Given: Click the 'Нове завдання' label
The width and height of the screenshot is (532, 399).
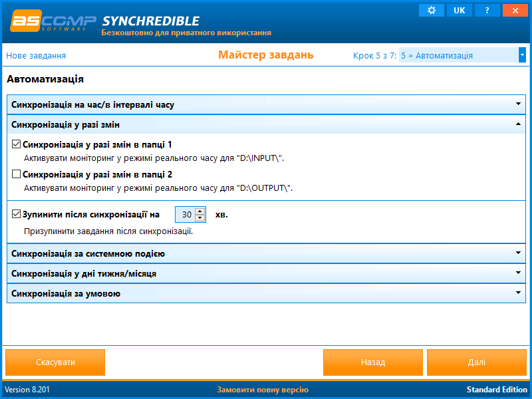Looking at the screenshot, I should point(36,56).
